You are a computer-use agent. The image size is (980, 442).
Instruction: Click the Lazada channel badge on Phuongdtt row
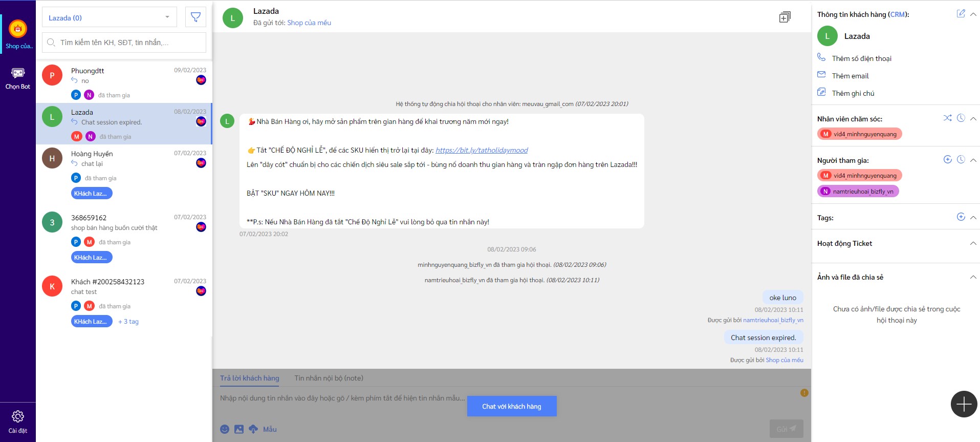[x=201, y=80]
